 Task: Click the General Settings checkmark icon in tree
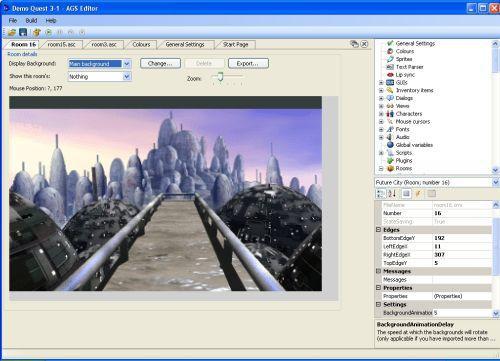click(390, 43)
